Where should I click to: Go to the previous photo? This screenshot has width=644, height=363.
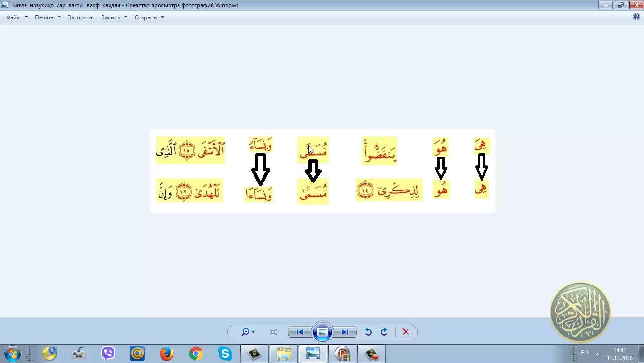coord(299,332)
